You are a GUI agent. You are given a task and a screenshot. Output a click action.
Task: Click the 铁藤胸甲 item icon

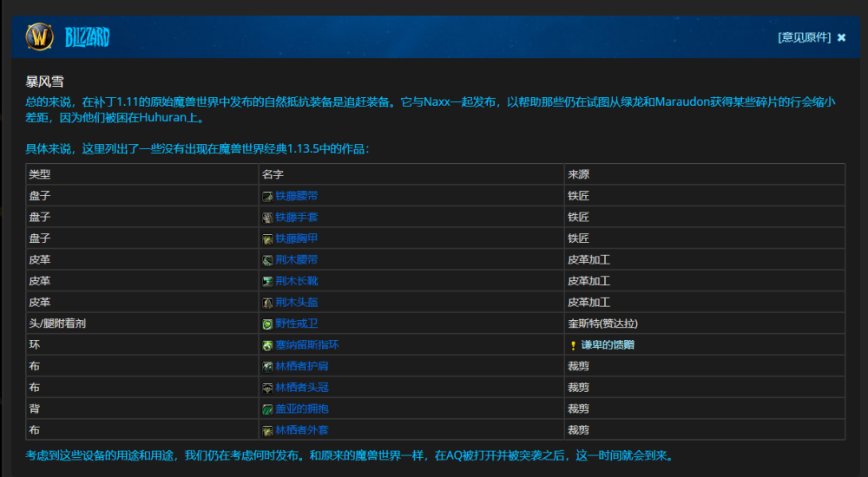point(267,239)
